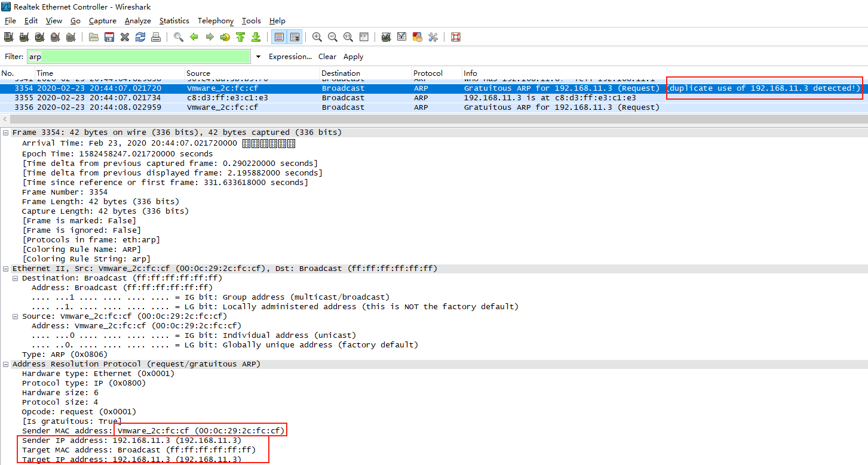Toggle Colorize Packet List
868x465 pixels.
pyautogui.click(x=278, y=36)
